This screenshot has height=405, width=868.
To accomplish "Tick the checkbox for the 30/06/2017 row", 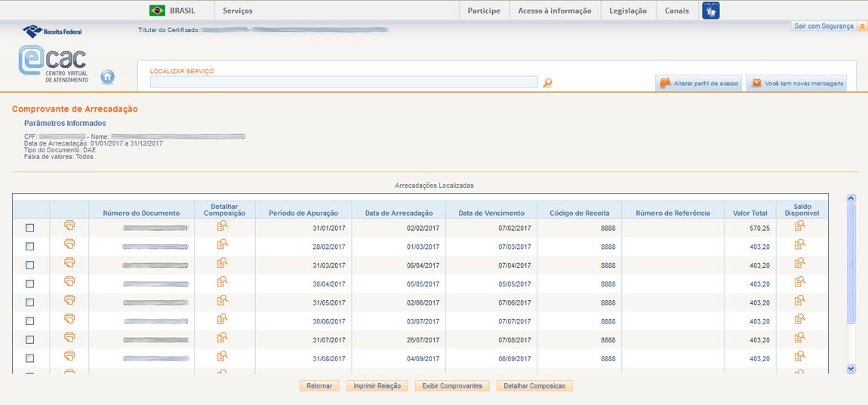I will (30, 321).
